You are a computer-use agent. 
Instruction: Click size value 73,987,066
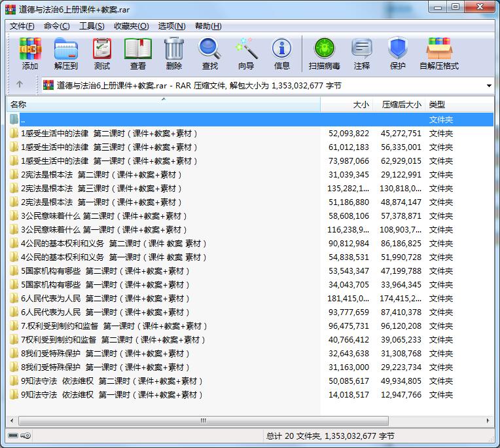[349, 161]
